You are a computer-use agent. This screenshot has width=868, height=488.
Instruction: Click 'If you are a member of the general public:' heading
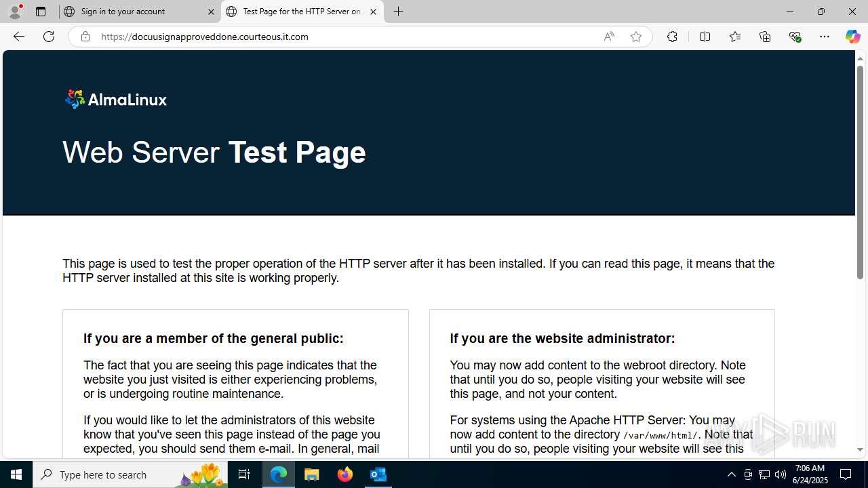(x=214, y=338)
